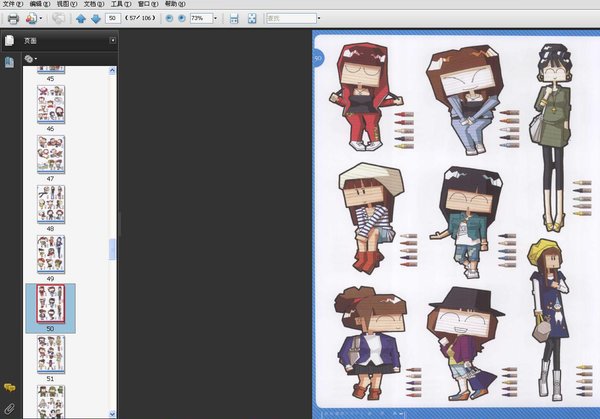Screen dimensions: 600x419
Task: Click the scrolling/fit-width page mode icon
Action: tap(234, 18)
